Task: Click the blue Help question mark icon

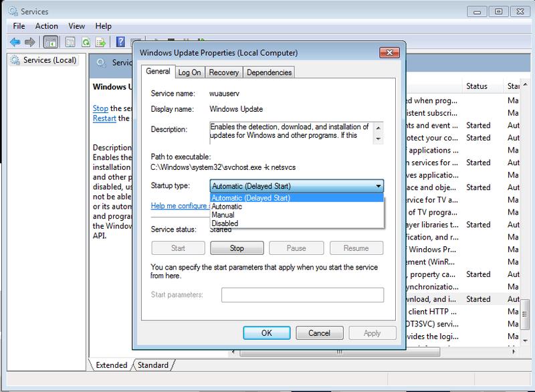Action: click(x=120, y=41)
